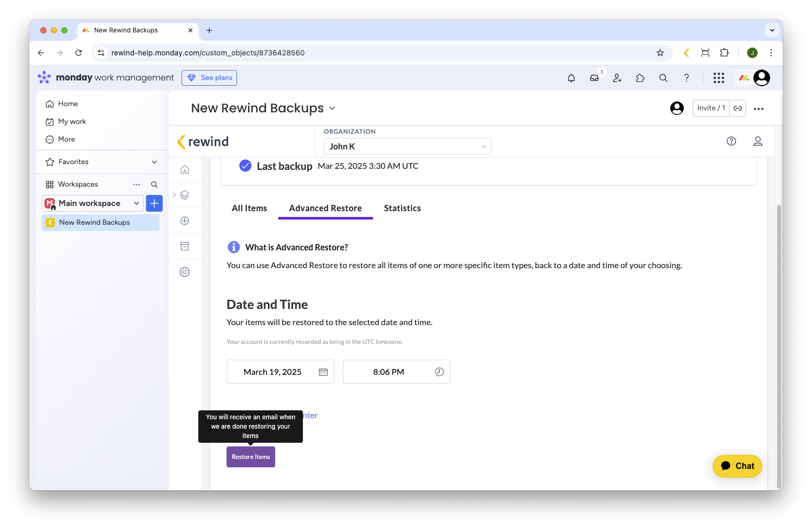Switch to the Statistics tab
The width and height of the screenshot is (812, 529).
[402, 208]
